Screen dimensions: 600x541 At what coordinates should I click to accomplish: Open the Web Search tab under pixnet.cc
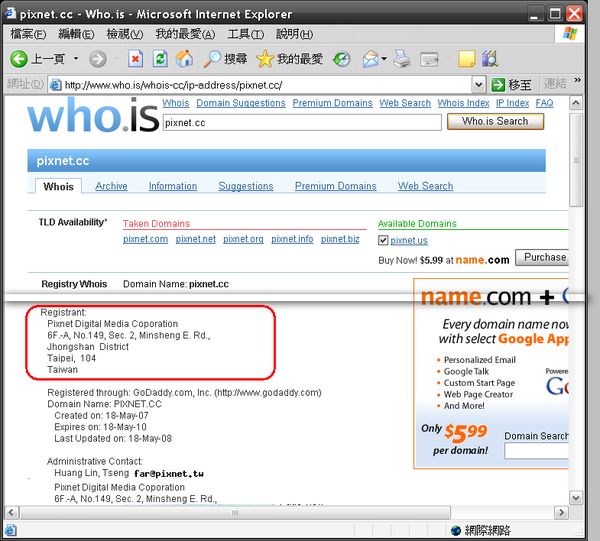[426, 186]
